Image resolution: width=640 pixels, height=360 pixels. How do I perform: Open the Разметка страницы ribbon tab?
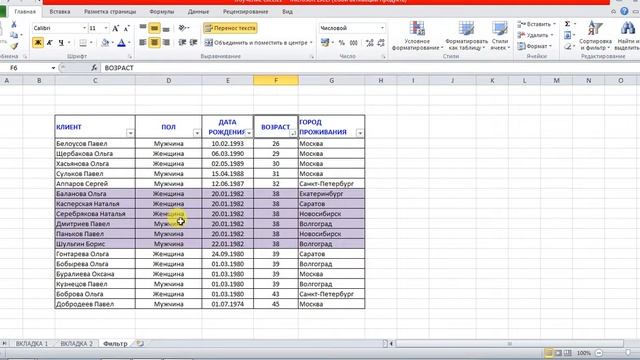(110, 12)
